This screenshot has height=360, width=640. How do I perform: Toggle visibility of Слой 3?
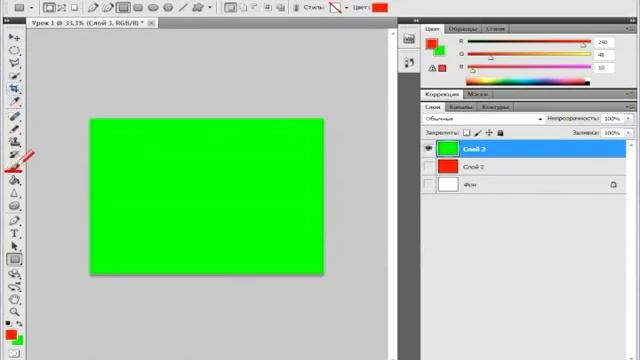coord(428,149)
